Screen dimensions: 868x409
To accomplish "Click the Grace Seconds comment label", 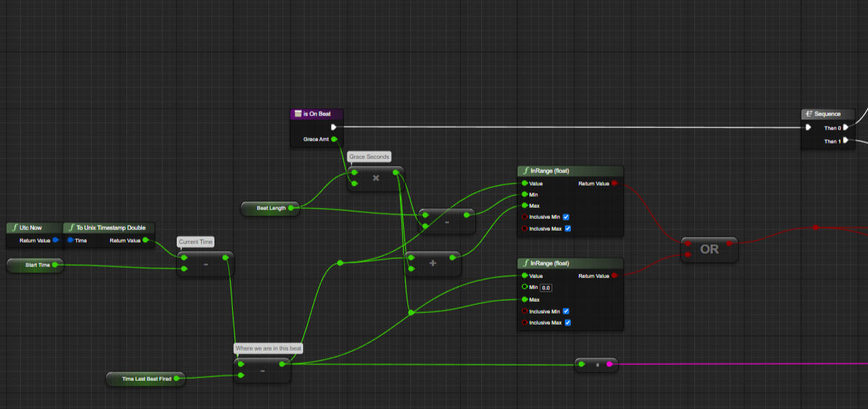I will [368, 157].
